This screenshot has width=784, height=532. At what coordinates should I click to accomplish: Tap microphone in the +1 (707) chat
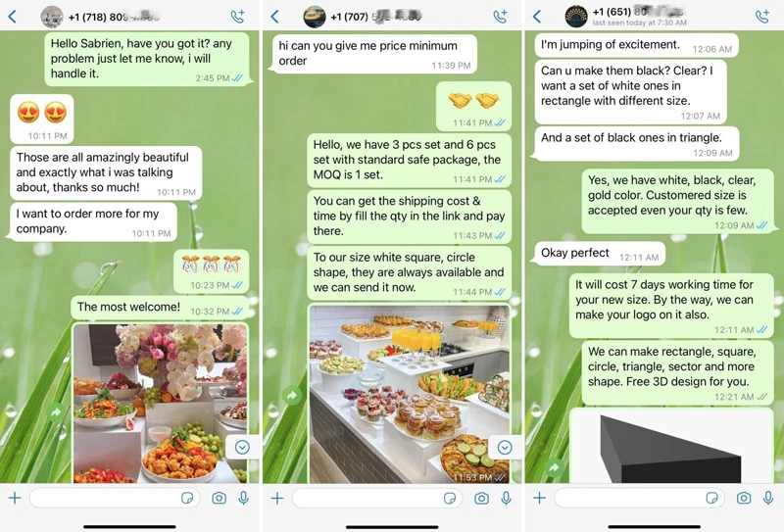pos(506,498)
